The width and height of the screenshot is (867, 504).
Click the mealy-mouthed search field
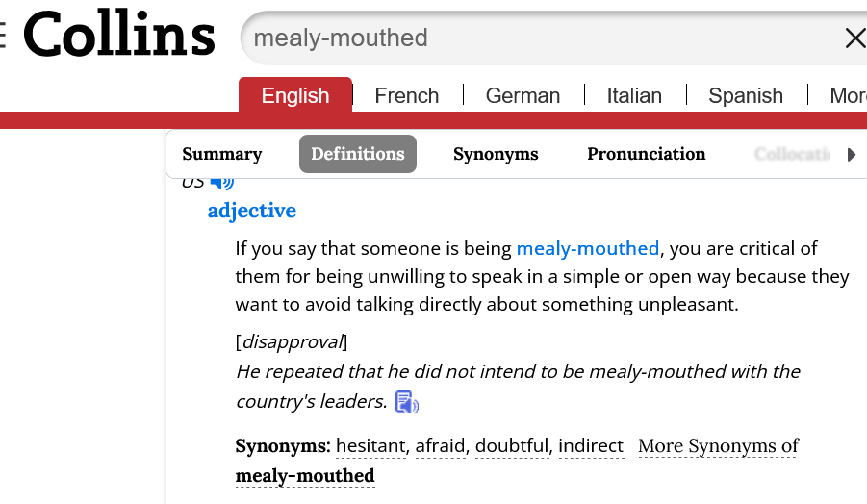(539, 38)
